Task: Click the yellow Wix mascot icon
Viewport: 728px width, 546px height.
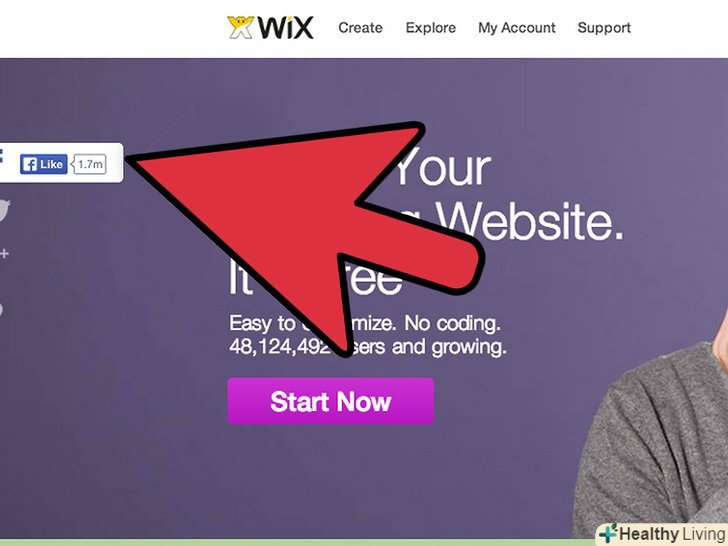Action: [241, 27]
